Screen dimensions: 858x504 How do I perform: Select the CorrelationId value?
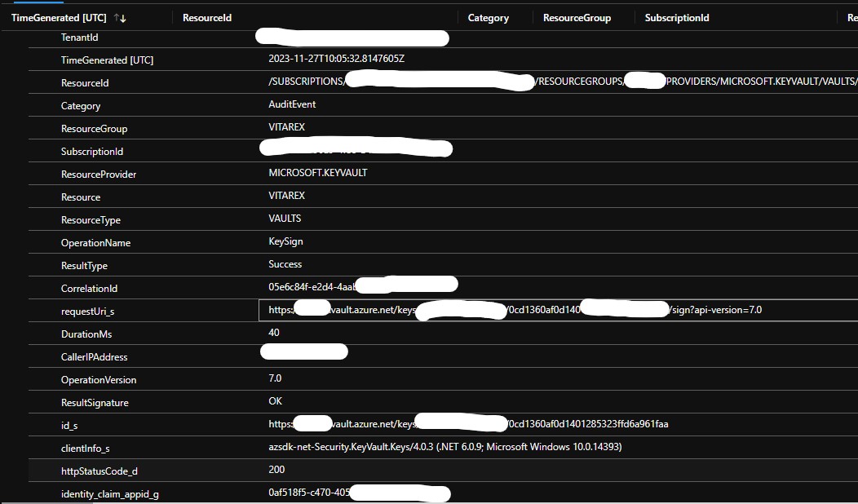363,287
